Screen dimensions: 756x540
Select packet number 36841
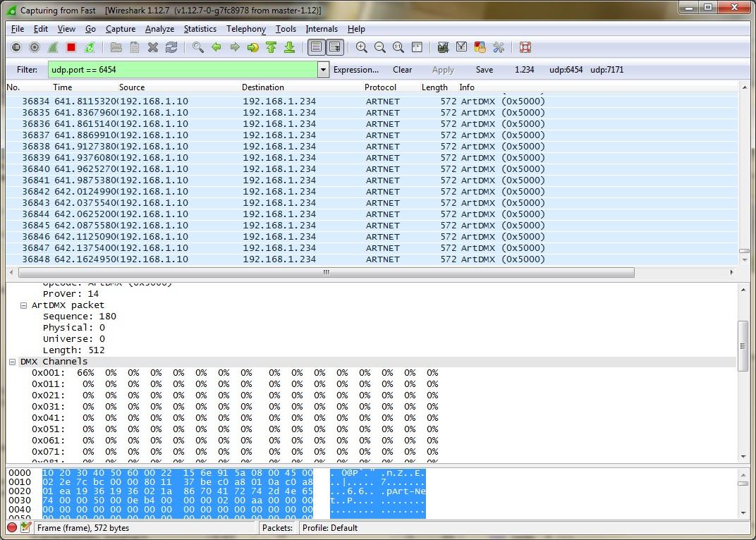[371, 180]
